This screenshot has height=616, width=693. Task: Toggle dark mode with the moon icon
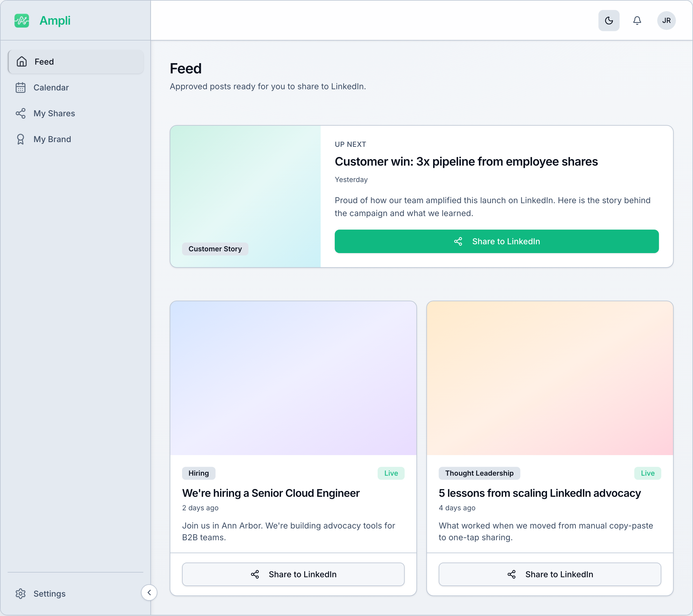pos(609,21)
